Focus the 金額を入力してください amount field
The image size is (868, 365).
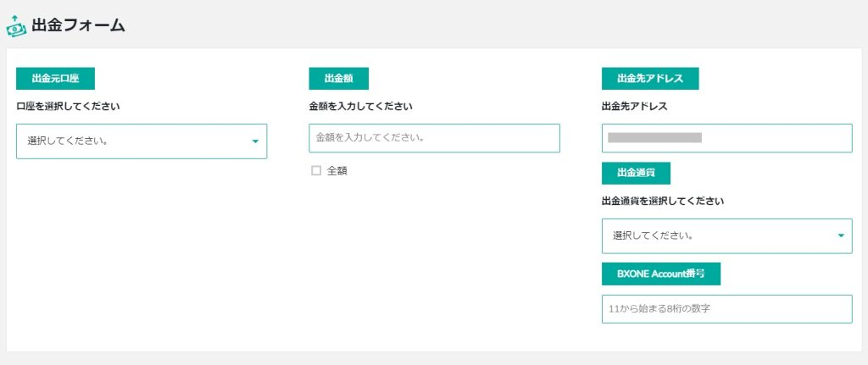[x=434, y=138]
